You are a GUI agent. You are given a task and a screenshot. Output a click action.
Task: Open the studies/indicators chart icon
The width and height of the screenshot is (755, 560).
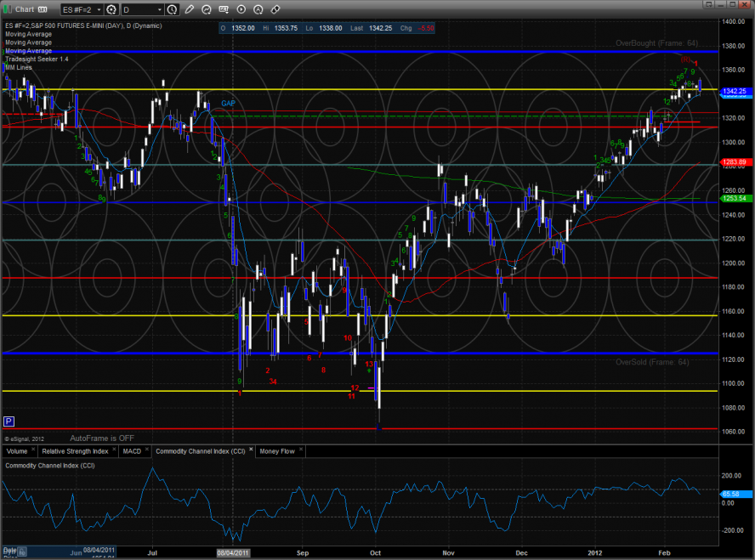pyautogui.click(x=207, y=9)
